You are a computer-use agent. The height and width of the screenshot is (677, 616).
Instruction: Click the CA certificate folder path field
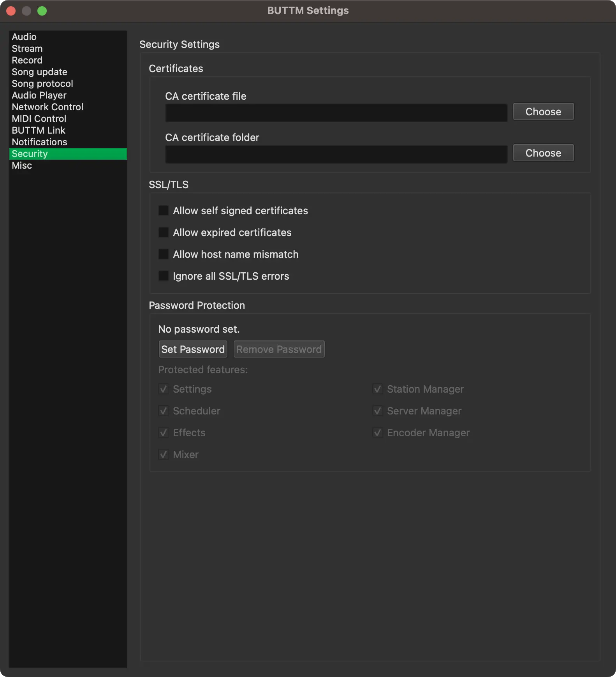point(336,154)
